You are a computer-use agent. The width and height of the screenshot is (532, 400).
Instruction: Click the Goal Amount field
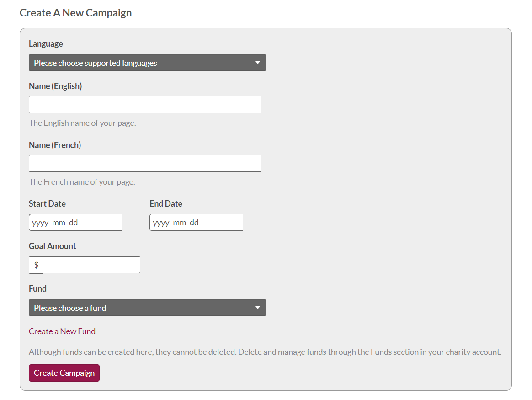tap(90, 265)
